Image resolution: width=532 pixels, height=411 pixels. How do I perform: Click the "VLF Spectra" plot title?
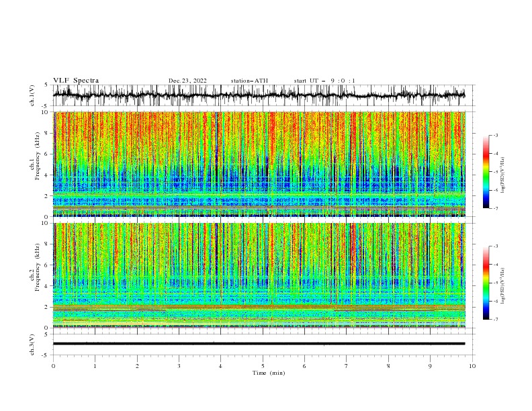pyautogui.click(x=76, y=81)
